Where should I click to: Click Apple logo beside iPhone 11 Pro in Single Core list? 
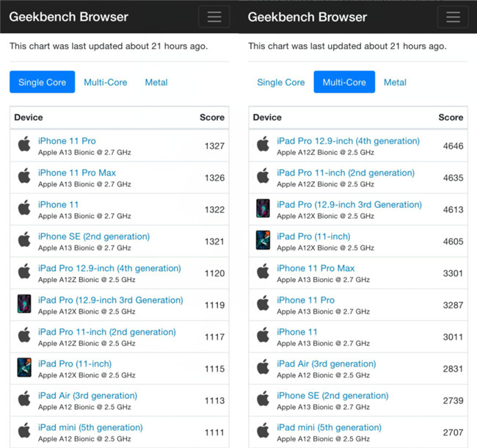click(24, 144)
